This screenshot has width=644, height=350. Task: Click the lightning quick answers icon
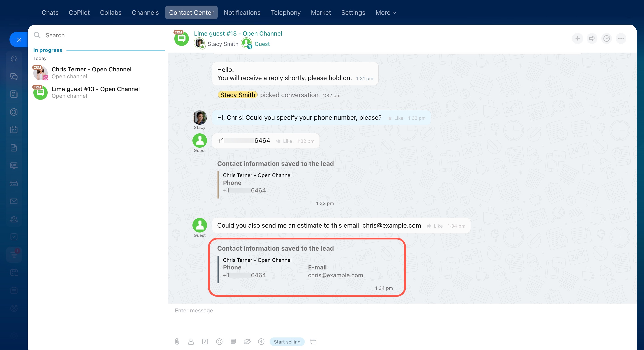click(x=261, y=341)
